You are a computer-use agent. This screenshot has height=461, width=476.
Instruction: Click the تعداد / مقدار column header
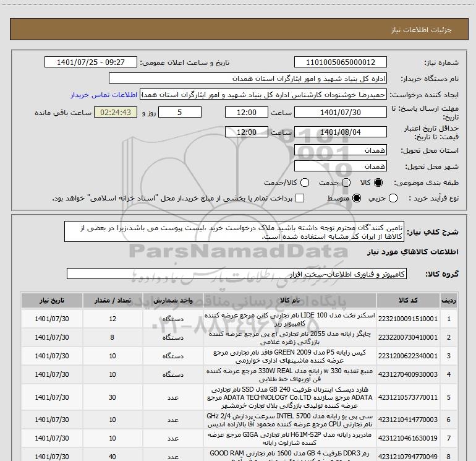[113, 300]
